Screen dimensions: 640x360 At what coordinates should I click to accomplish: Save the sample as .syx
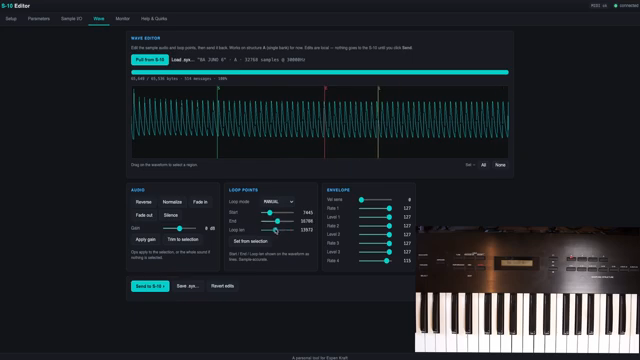188,286
